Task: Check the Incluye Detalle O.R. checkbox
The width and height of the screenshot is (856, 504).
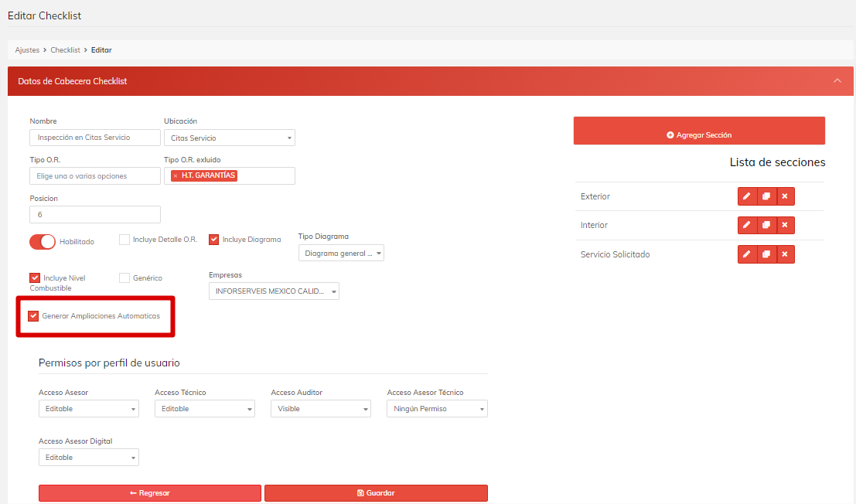Action: 124,240
